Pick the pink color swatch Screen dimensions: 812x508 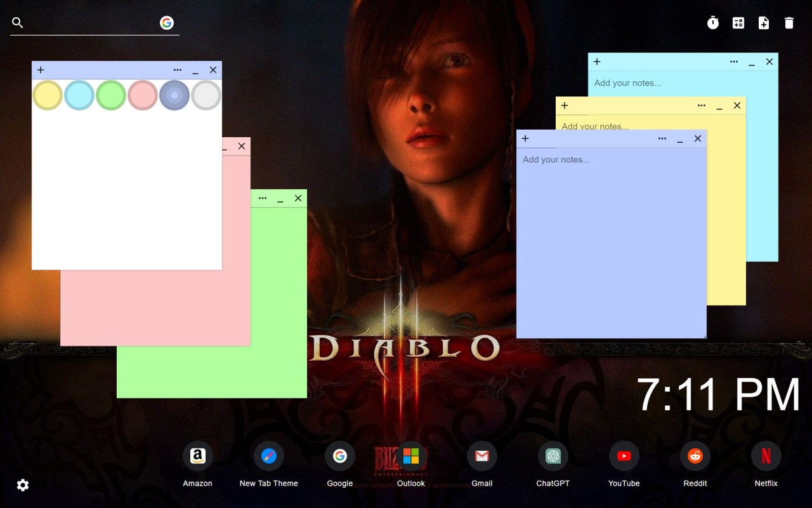click(143, 95)
